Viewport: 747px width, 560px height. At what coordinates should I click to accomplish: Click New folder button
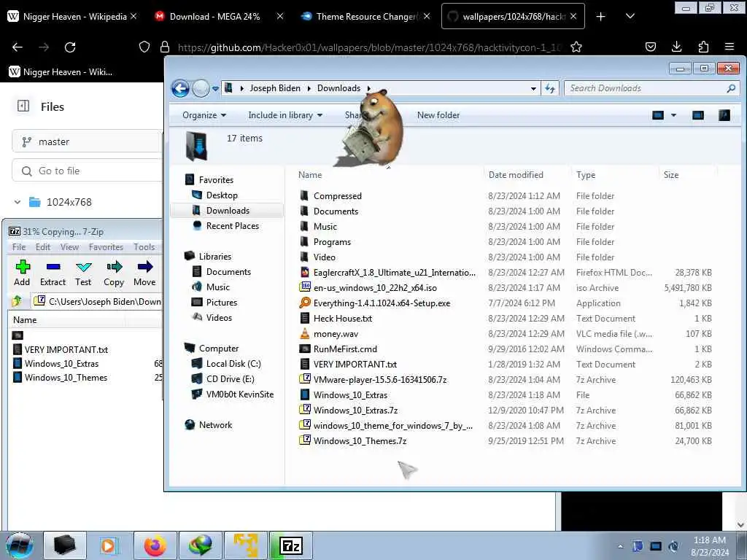pos(438,115)
